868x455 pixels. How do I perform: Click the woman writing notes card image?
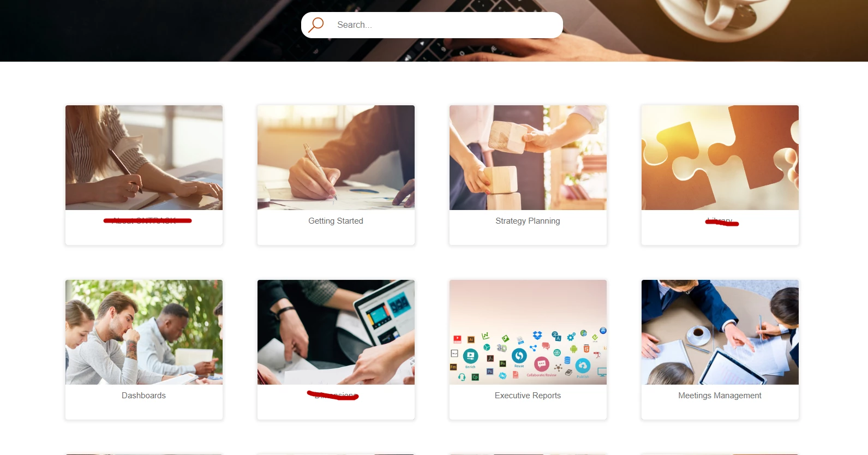pos(144,158)
